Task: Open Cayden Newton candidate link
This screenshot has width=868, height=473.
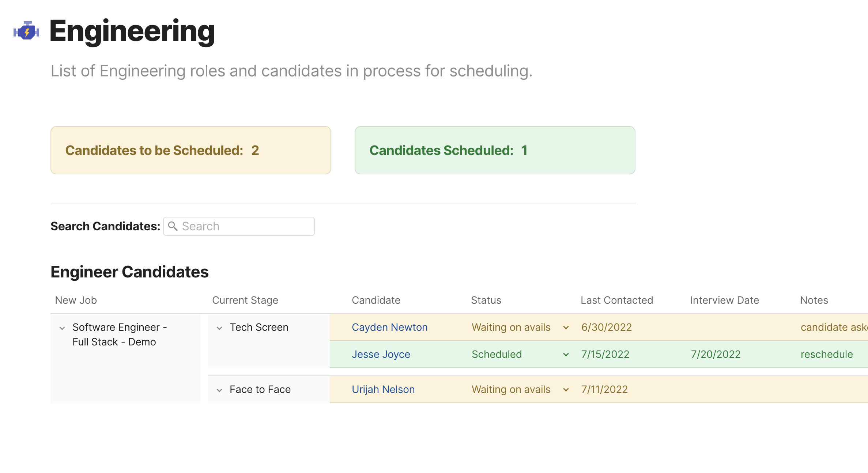Action: point(389,328)
